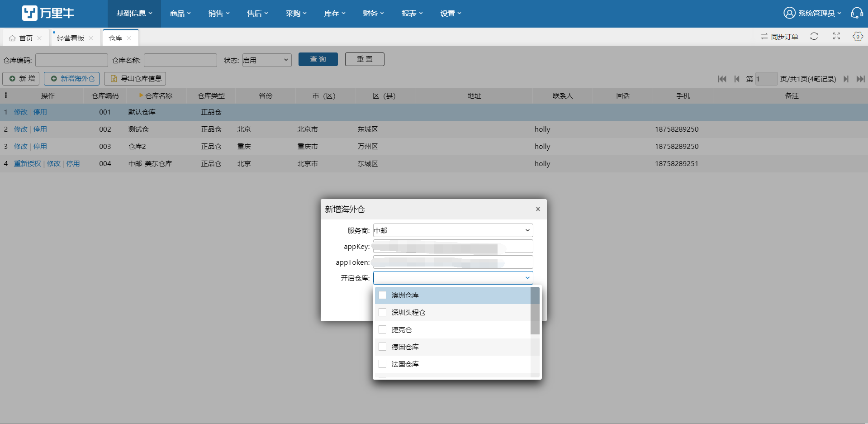Go to the last page icon
Screen dimensions: 868x424
point(860,79)
